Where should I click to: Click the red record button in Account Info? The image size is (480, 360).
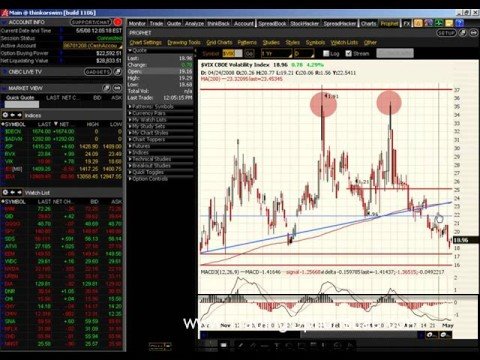(x=117, y=22)
